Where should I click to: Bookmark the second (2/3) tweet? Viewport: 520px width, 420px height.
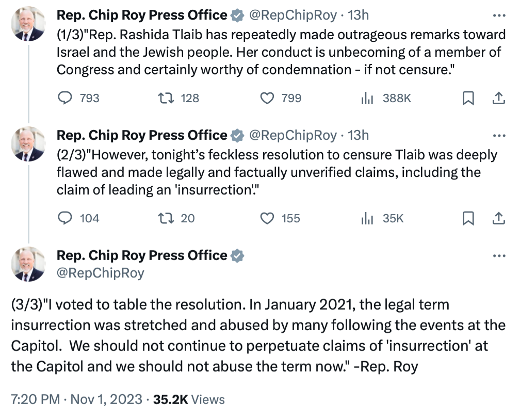(x=468, y=218)
